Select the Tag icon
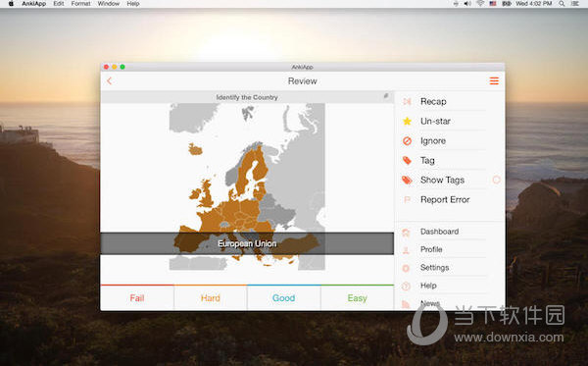This screenshot has width=588, height=366. (407, 160)
